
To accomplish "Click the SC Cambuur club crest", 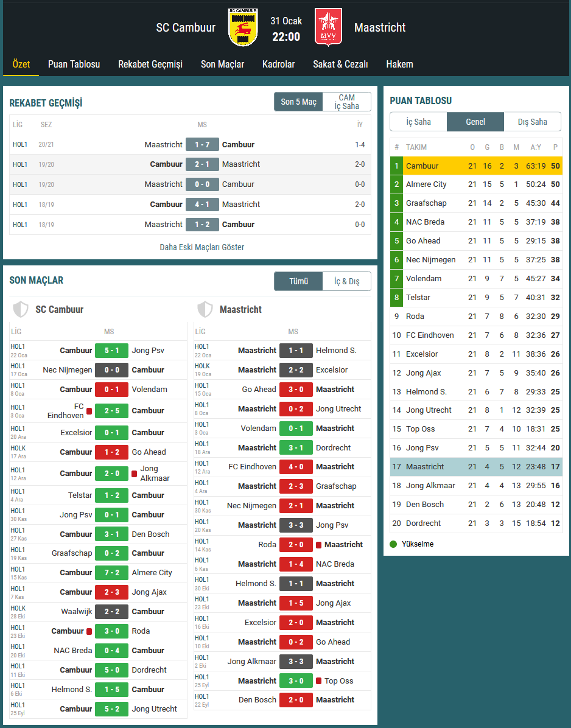I will [x=243, y=27].
